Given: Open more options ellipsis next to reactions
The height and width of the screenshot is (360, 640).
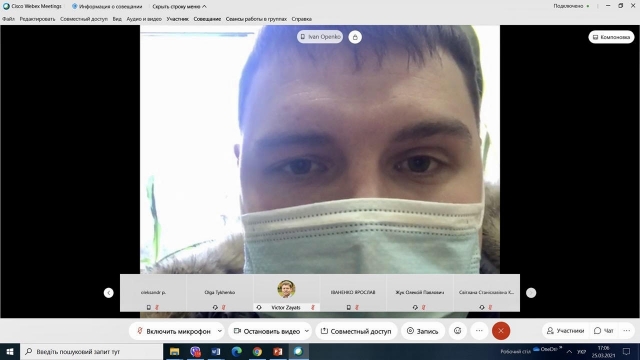Looking at the screenshot, I should tap(480, 331).
